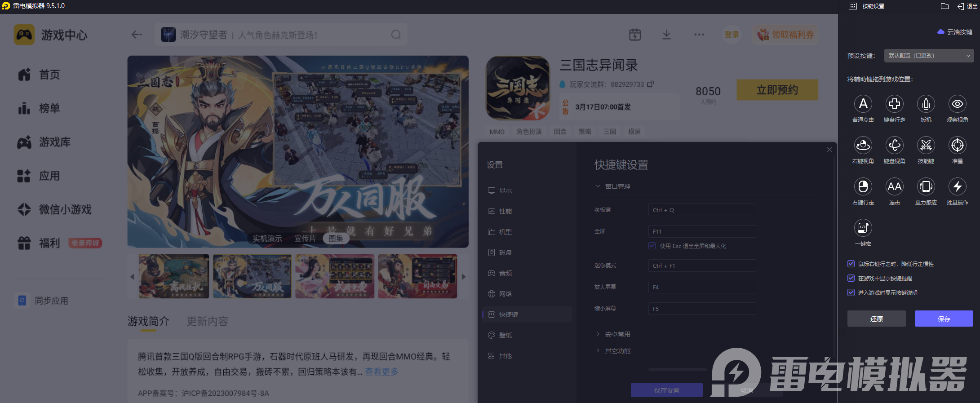
Task: Click the 领取福利券 button
Action: (786, 35)
